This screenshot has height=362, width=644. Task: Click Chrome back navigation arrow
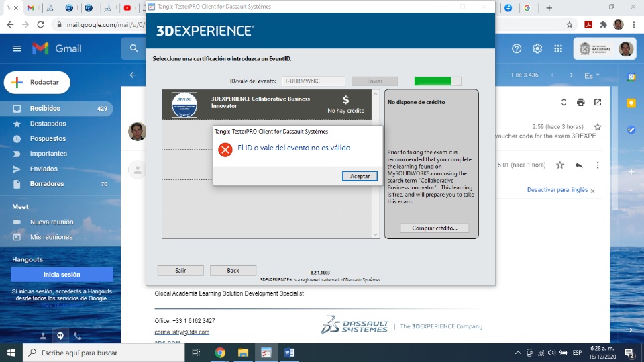pyautogui.click(x=10, y=25)
